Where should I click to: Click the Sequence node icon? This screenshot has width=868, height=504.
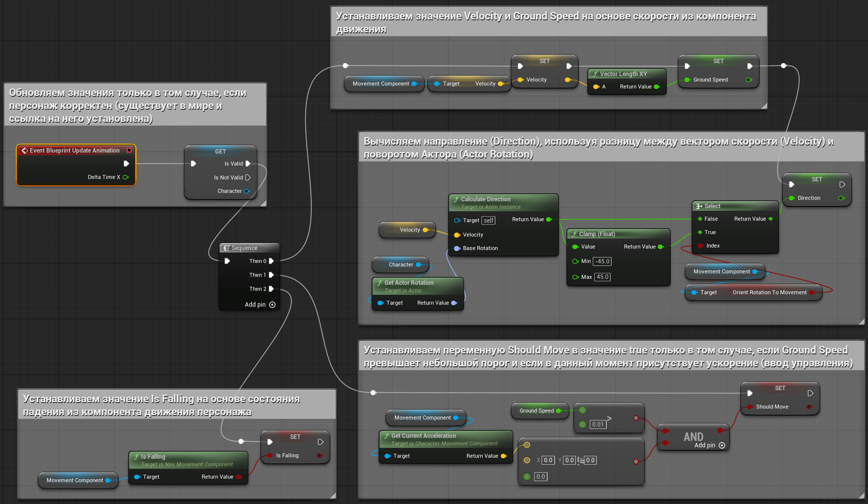click(226, 248)
